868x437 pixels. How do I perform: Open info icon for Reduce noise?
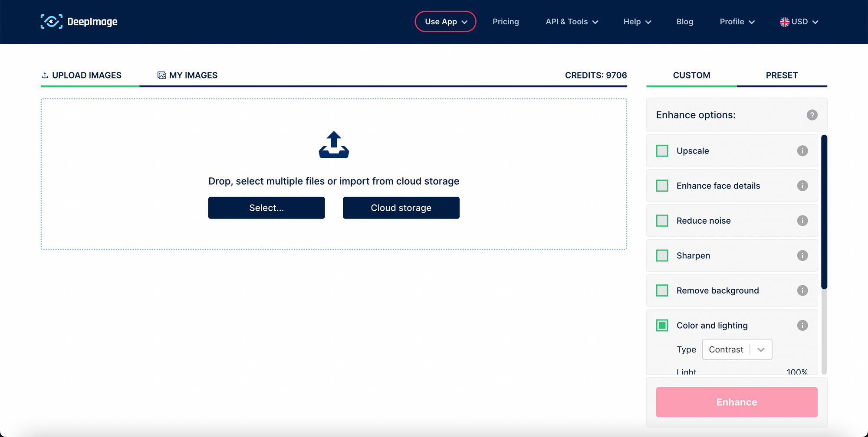(x=802, y=221)
